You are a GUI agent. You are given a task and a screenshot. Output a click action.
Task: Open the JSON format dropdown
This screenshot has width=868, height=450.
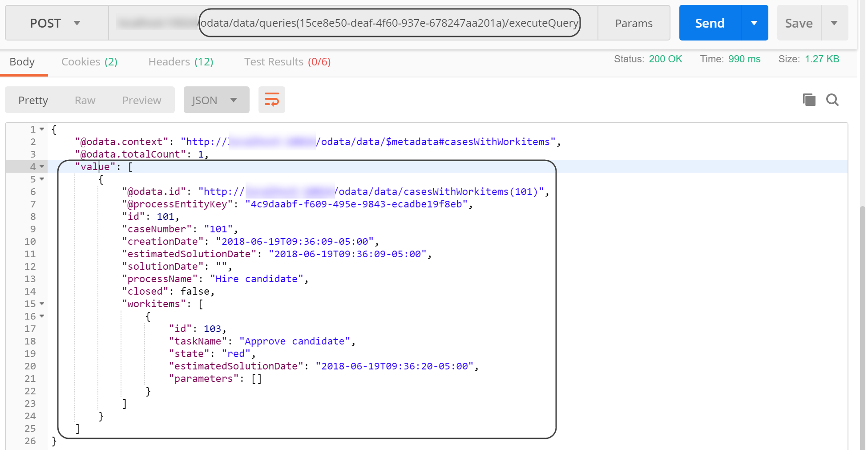point(216,100)
